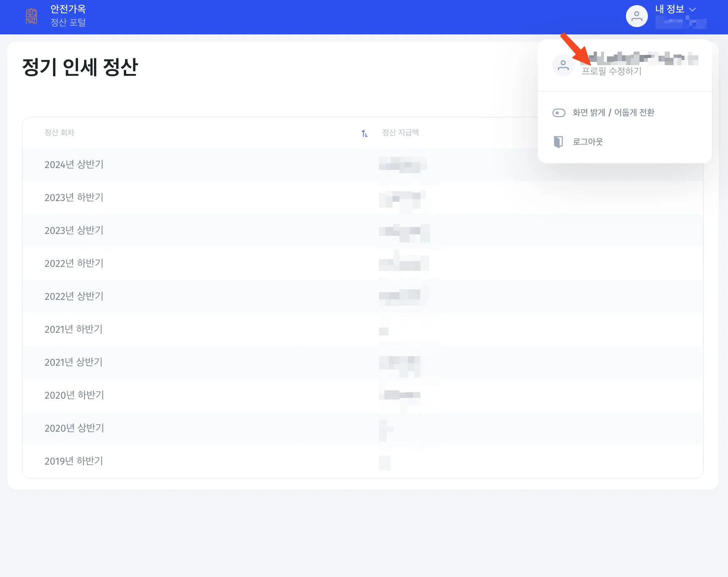The height and width of the screenshot is (577, 728).
Task: Select 화면 밝게 / 어둡게 전환 menu item
Action: 613,112
